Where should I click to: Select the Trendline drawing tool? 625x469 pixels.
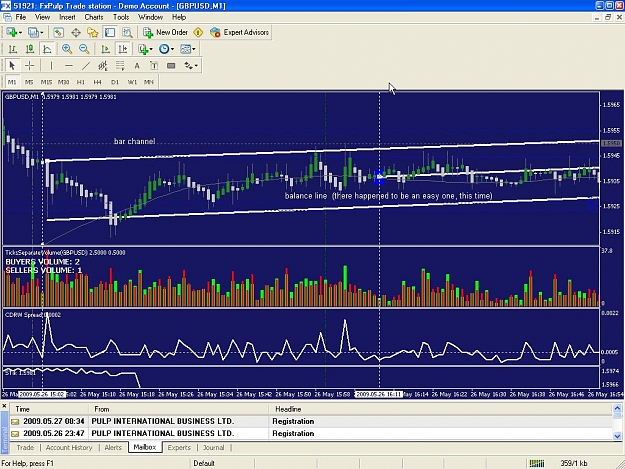point(86,66)
